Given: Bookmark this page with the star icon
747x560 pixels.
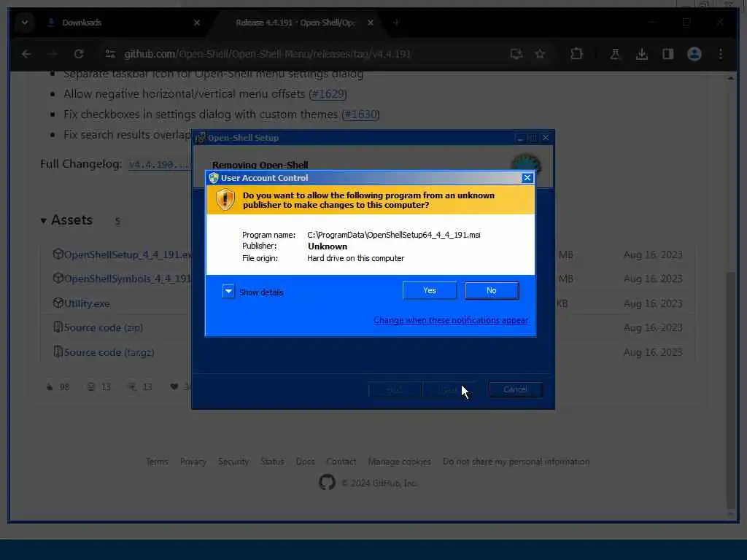Looking at the screenshot, I should 540,54.
